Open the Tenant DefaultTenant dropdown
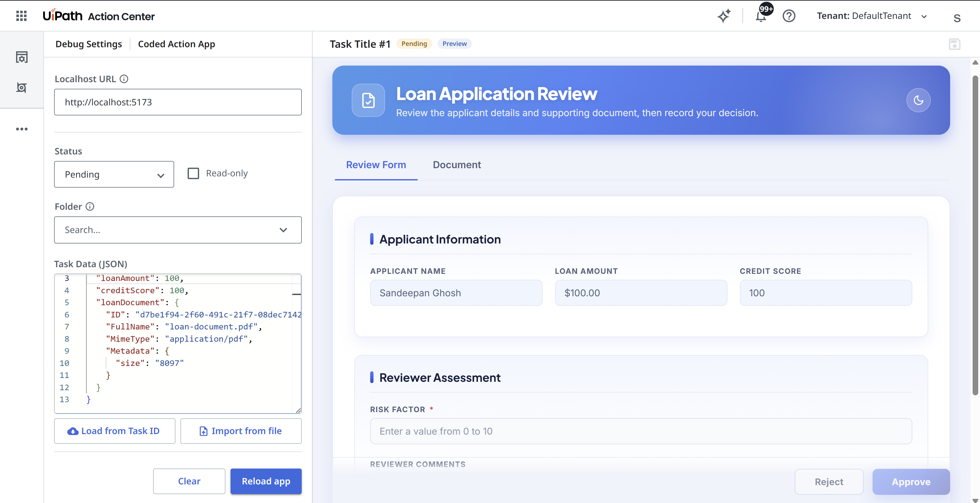 click(x=872, y=16)
